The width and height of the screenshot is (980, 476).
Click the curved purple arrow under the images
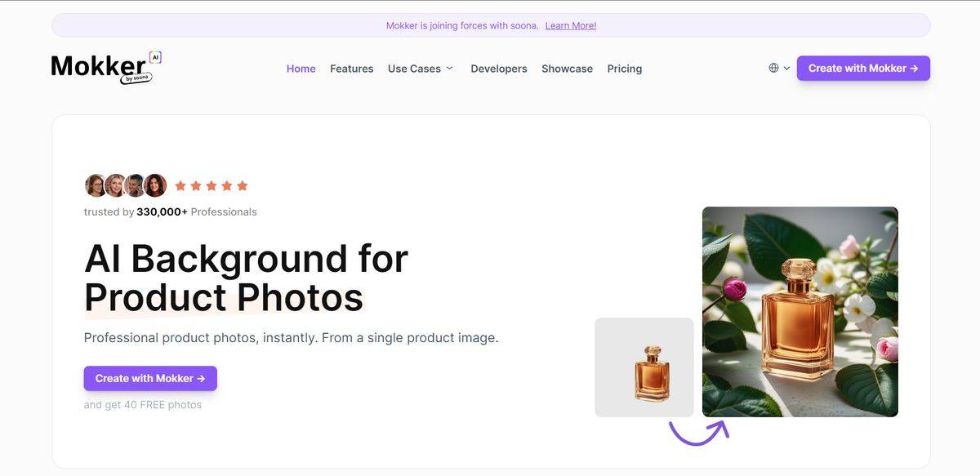(x=698, y=432)
